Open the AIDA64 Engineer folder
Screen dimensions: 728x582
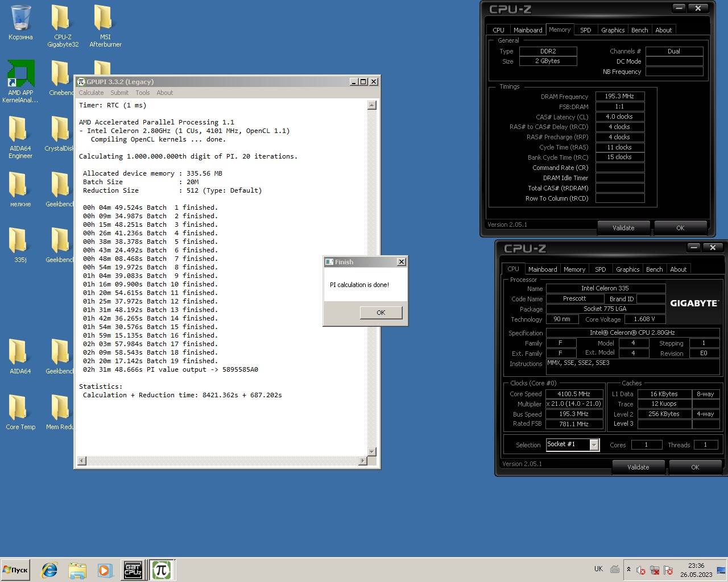(x=20, y=137)
